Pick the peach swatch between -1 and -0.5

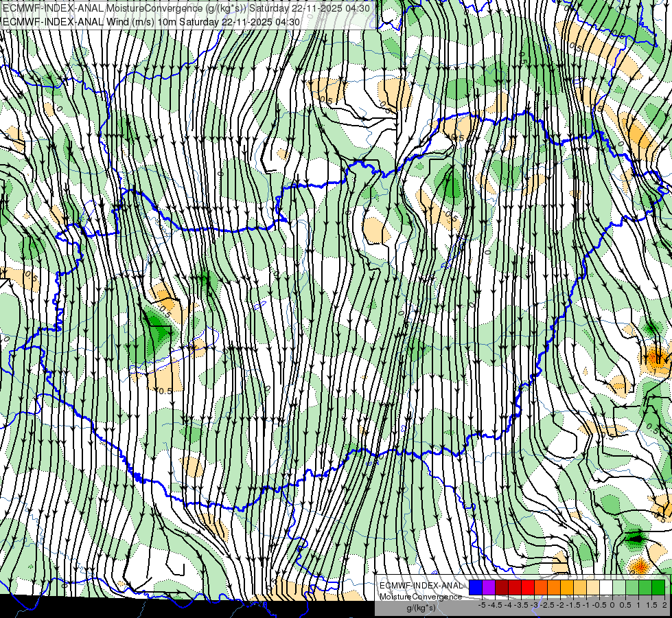[593, 587]
